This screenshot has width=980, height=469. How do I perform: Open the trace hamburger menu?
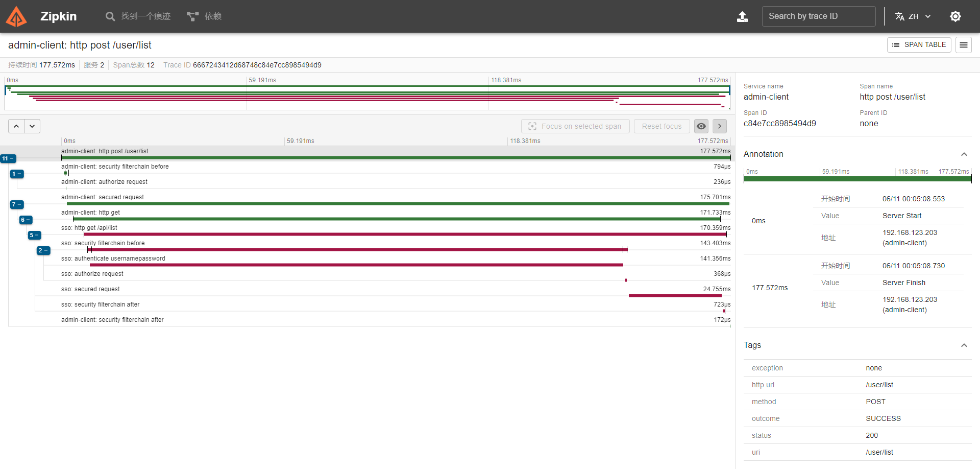[x=964, y=45]
